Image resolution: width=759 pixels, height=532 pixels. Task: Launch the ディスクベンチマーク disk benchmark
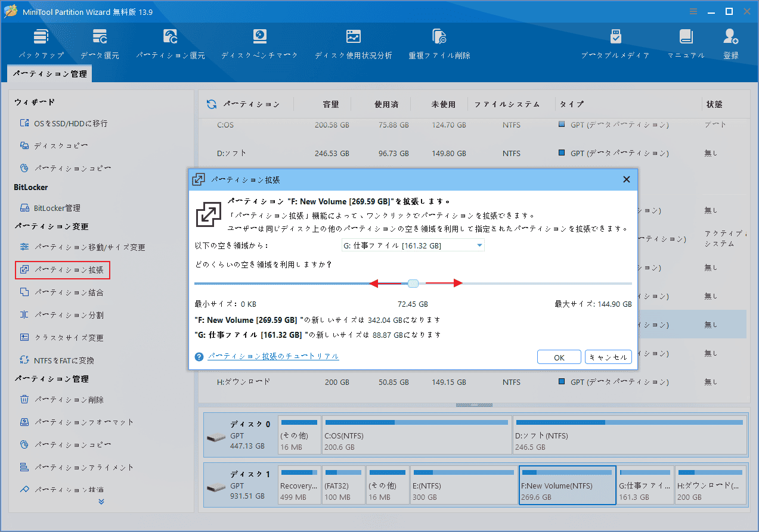tap(259, 44)
